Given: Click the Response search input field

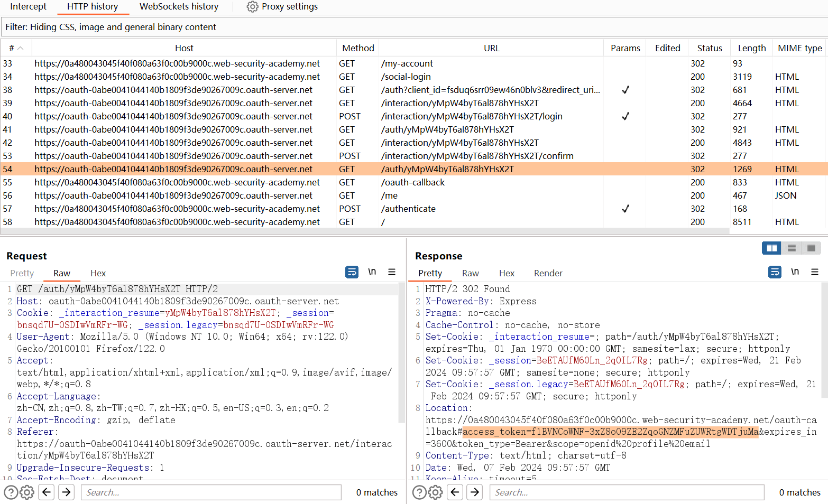Looking at the screenshot, I should [x=627, y=492].
